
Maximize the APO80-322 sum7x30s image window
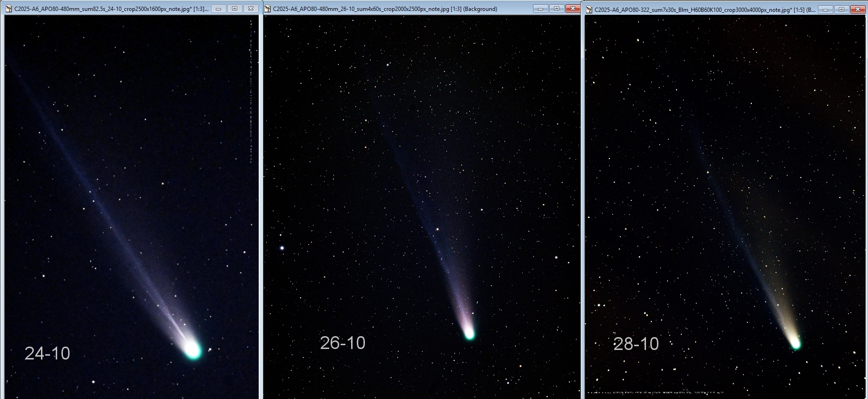tap(841, 10)
